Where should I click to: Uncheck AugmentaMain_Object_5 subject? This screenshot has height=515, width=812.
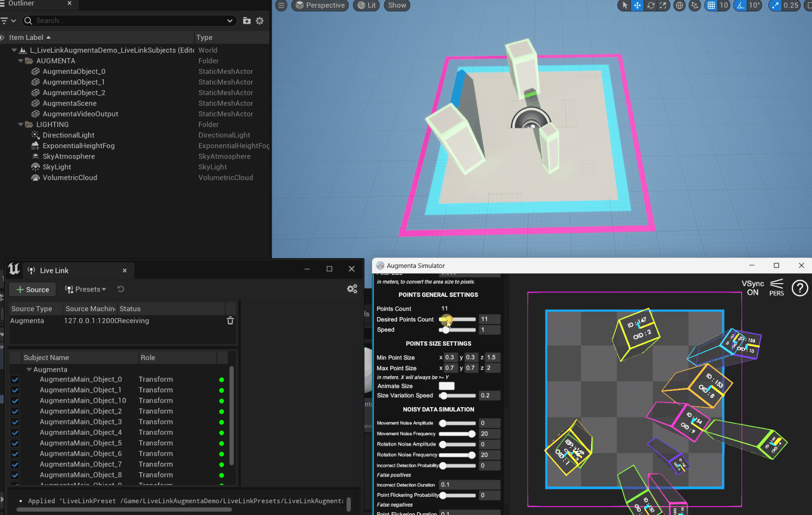[x=15, y=443]
